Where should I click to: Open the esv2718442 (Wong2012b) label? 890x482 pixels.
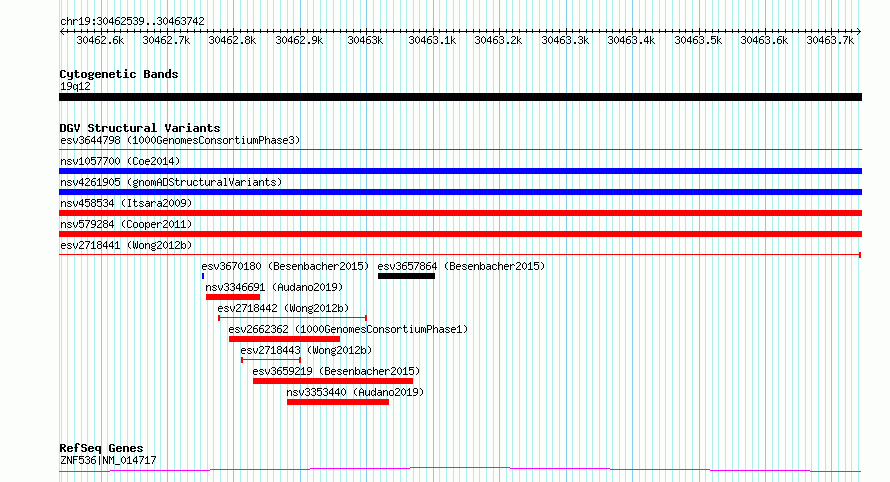283,308
